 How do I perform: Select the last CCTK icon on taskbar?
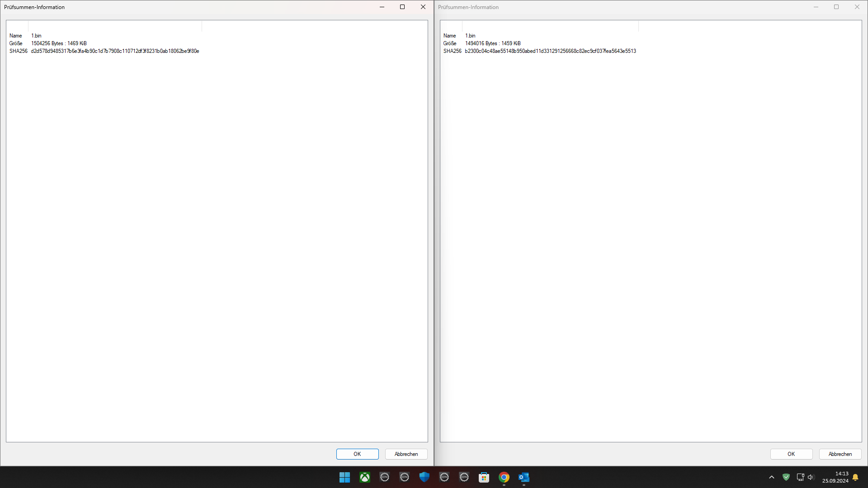click(x=464, y=477)
